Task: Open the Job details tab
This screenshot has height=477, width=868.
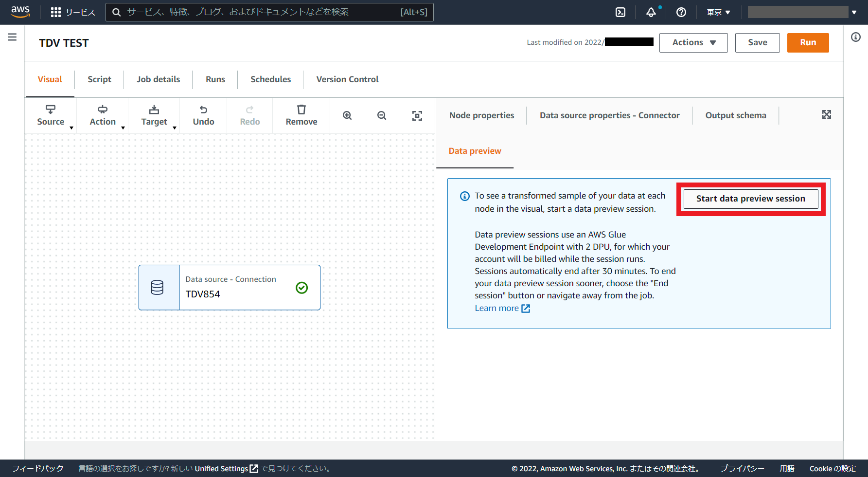Action: pyautogui.click(x=159, y=79)
